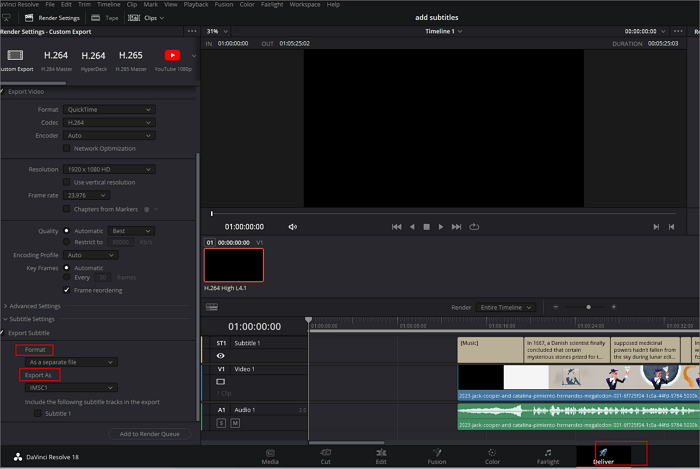The width and height of the screenshot is (700, 469).
Task: Select the clip 01 thumbnail
Action: (x=234, y=265)
